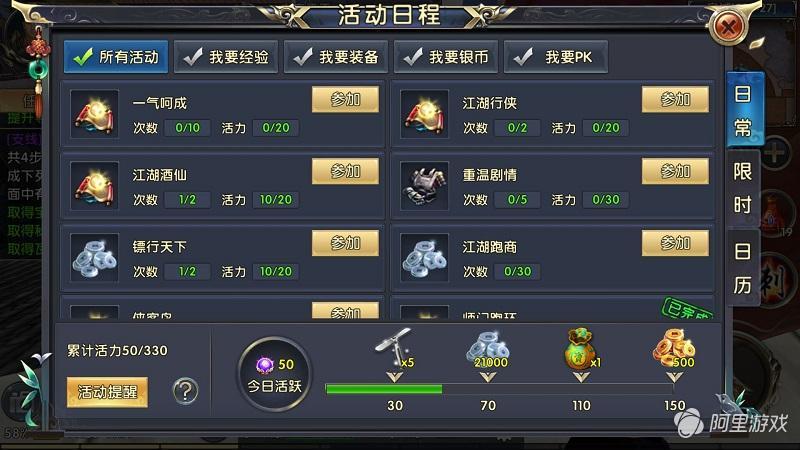The height and width of the screenshot is (450, 800).
Task: Click the 活动提醒 button
Action: [x=107, y=392]
